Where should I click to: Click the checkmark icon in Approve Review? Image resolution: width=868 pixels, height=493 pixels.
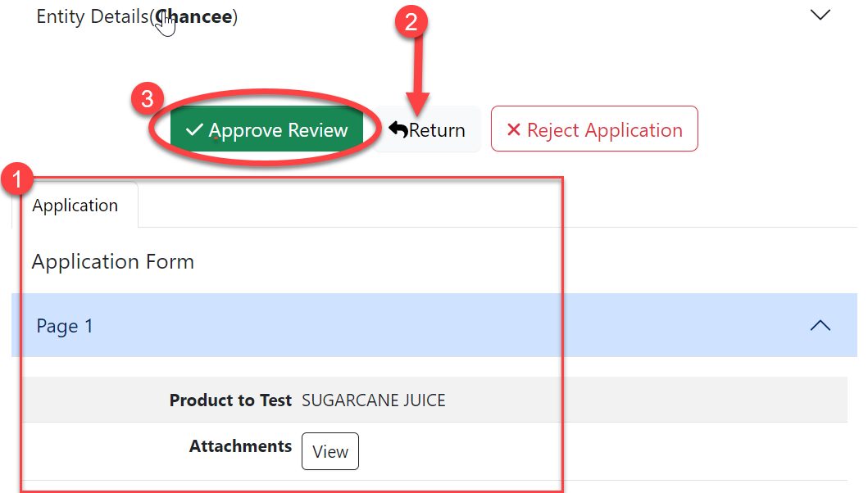click(x=194, y=130)
